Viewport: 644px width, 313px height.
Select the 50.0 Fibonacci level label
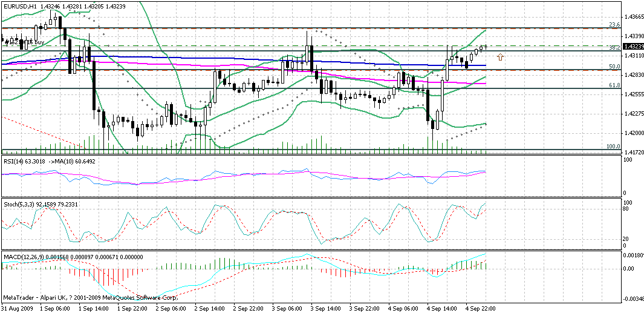click(614, 66)
